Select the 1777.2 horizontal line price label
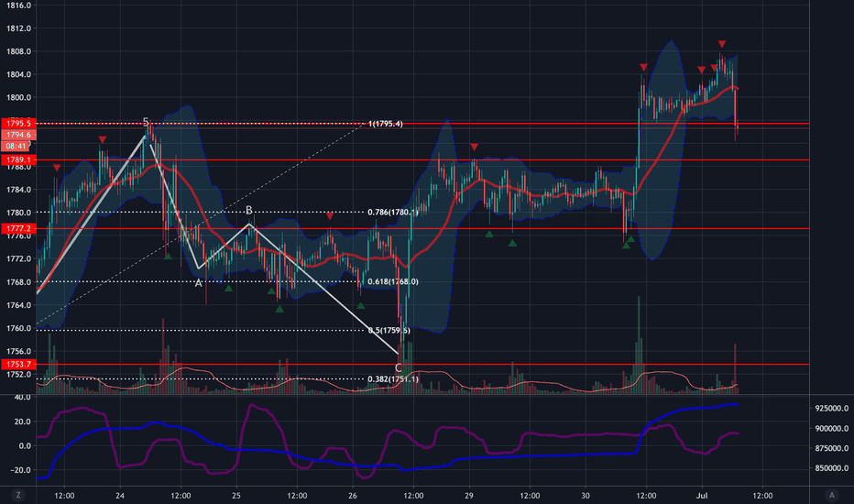The image size is (854, 504). (19, 228)
